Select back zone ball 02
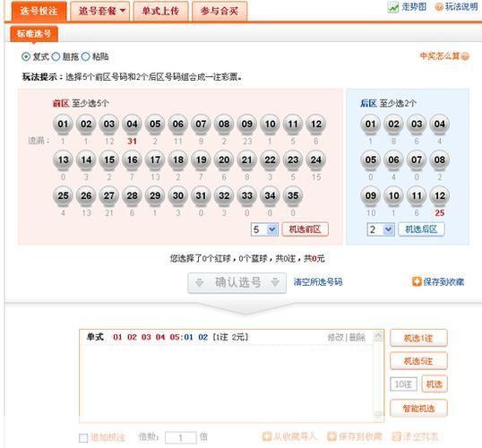The height and width of the screenshot is (448, 482). 394,124
